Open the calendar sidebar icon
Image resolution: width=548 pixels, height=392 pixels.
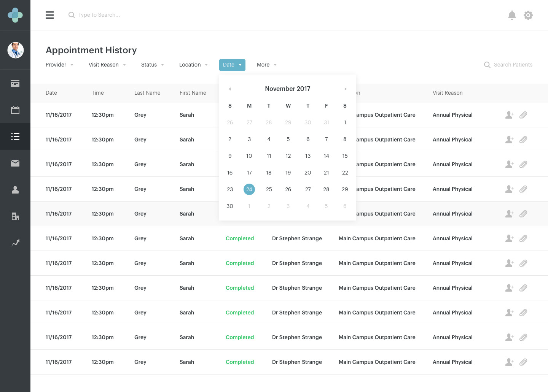pos(15,110)
